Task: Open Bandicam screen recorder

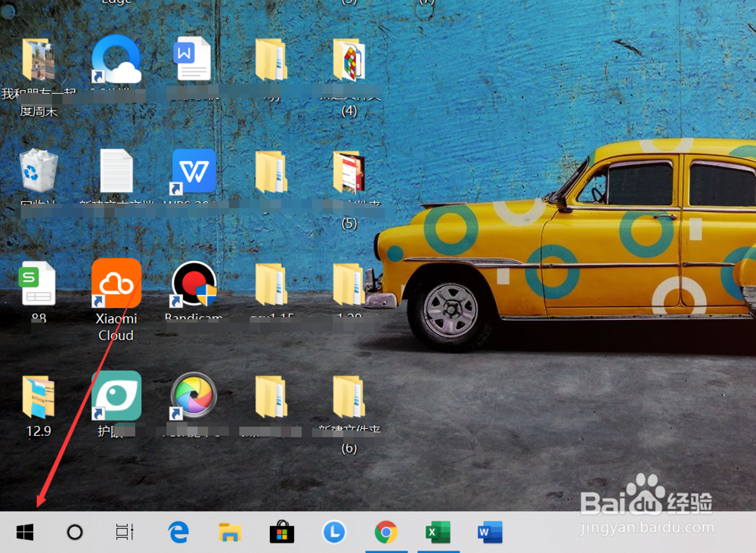Action: [x=194, y=284]
